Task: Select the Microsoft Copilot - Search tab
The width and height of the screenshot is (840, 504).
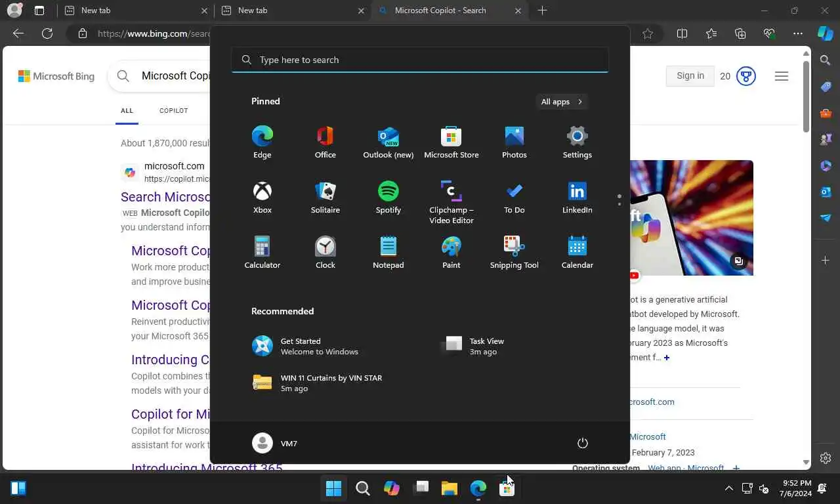Action: click(x=450, y=10)
